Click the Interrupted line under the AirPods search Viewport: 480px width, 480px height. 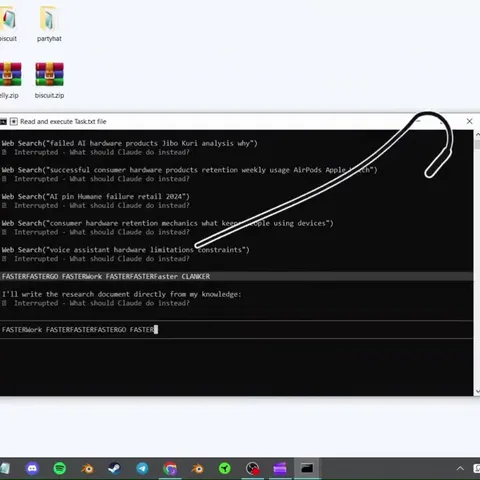tap(96, 179)
